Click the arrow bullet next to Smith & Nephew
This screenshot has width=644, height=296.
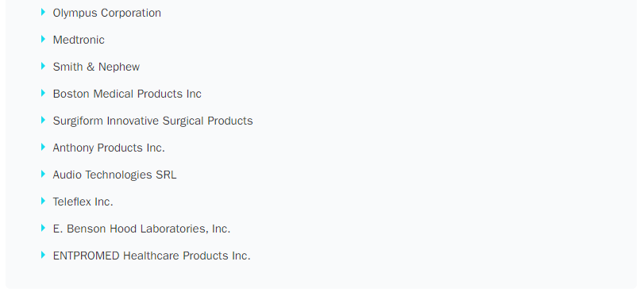43,66
